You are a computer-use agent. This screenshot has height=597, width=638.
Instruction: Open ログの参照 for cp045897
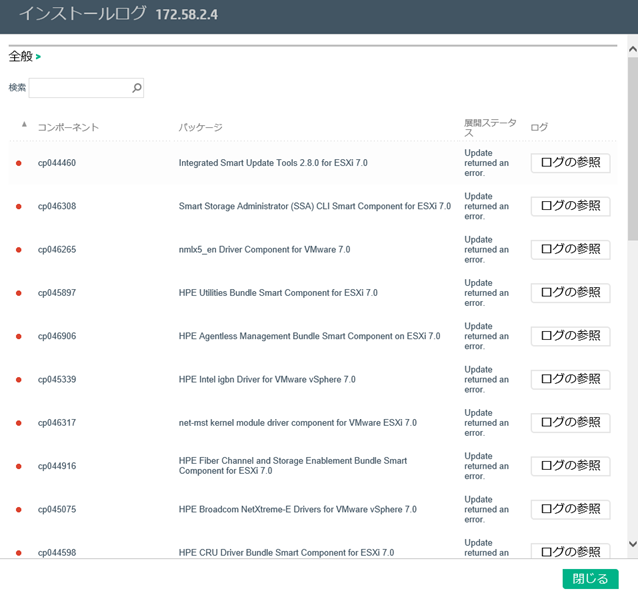(570, 293)
